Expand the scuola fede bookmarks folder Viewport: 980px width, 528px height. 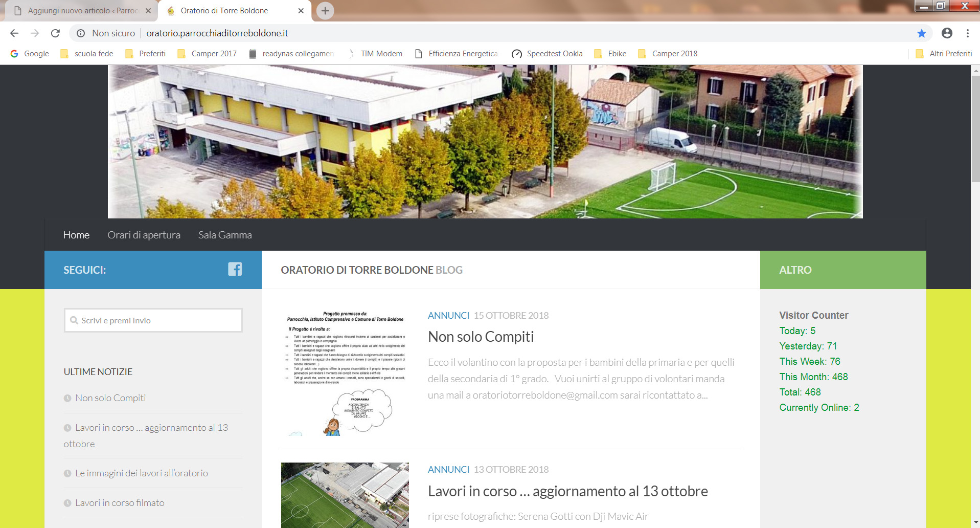87,54
